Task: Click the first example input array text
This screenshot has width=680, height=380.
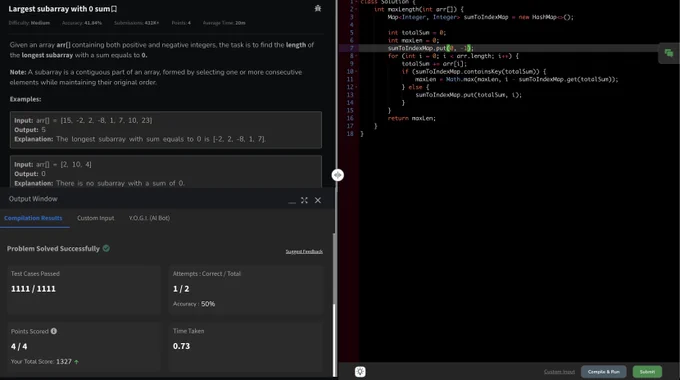Action: [x=94, y=120]
